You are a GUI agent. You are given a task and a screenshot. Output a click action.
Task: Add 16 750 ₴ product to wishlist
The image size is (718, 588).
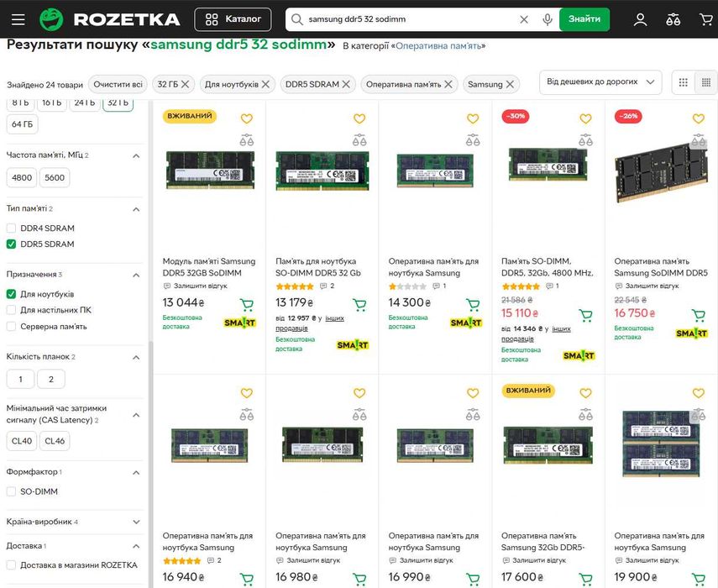click(x=699, y=118)
